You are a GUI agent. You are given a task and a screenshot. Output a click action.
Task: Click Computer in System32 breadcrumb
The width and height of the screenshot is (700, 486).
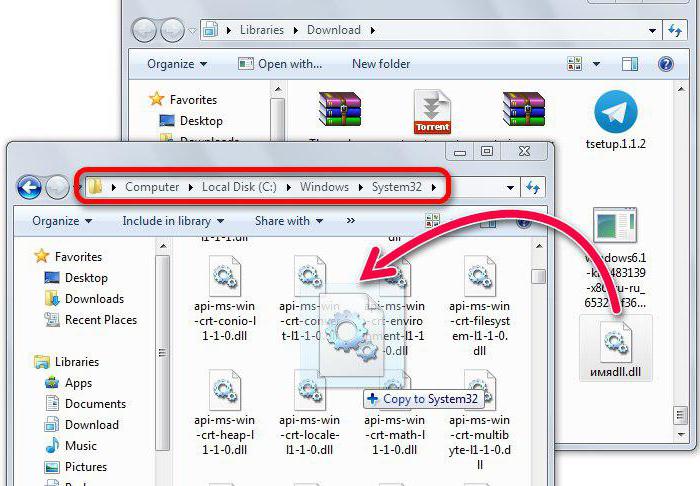tap(152, 187)
